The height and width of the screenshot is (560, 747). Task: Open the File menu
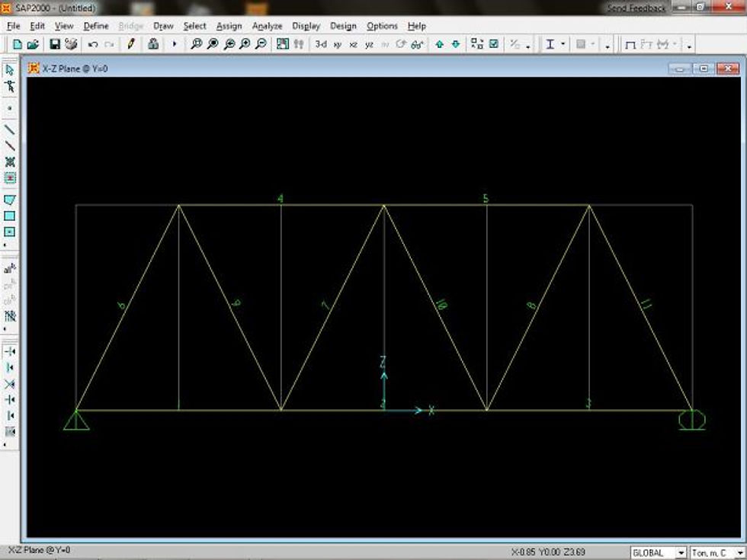[14, 26]
